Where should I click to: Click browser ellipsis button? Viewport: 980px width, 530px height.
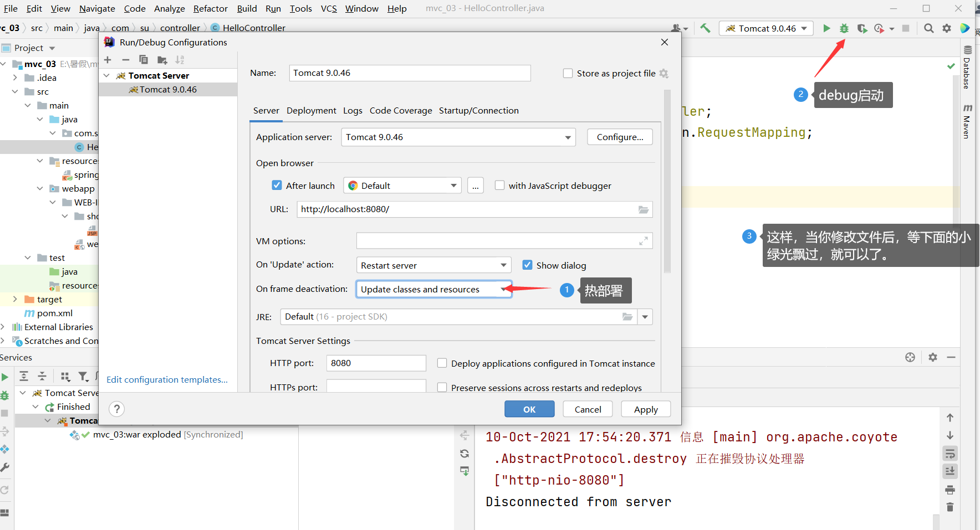point(476,186)
